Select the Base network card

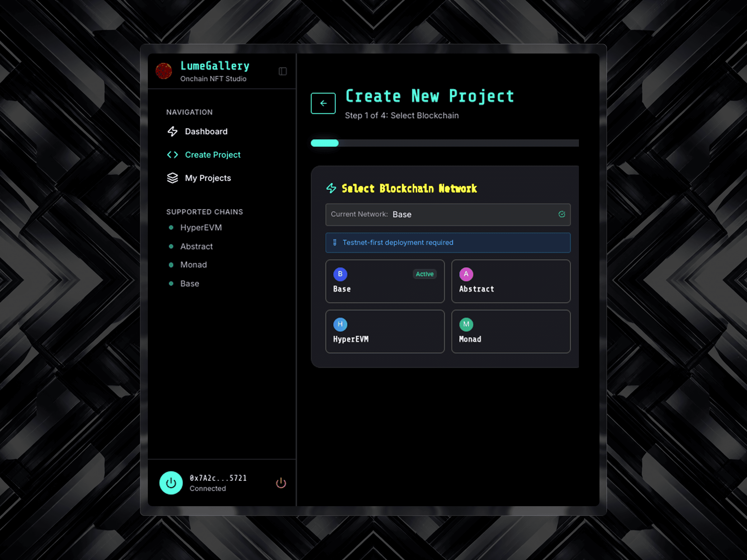point(385,281)
